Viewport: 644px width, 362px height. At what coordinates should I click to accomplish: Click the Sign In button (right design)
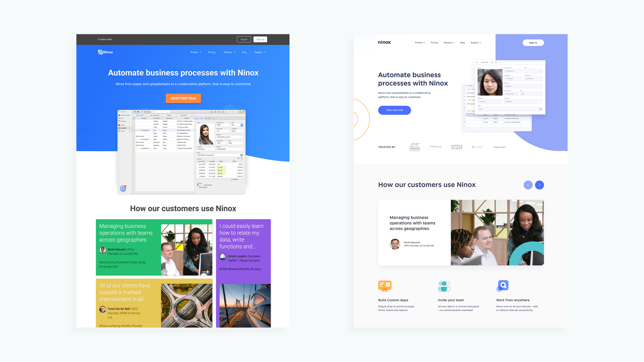[x=533, y=42]
